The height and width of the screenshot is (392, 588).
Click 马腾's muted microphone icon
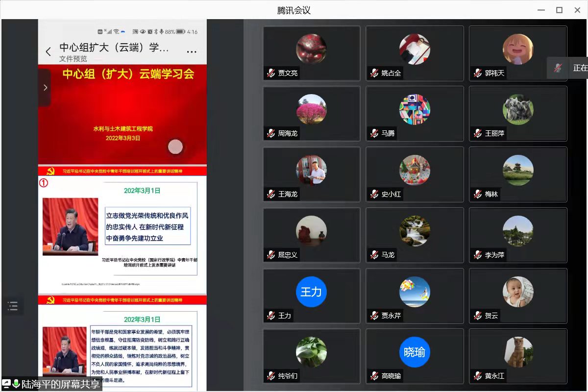pyautogui.click(x=374, y=133)
